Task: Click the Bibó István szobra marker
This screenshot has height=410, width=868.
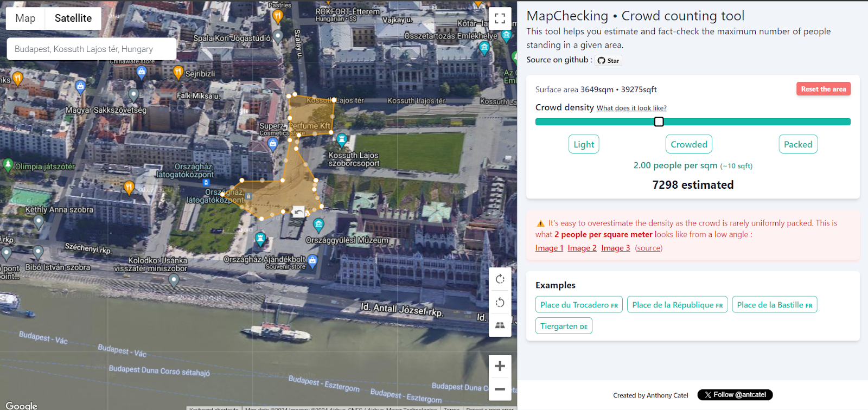Action: [38, 252]
